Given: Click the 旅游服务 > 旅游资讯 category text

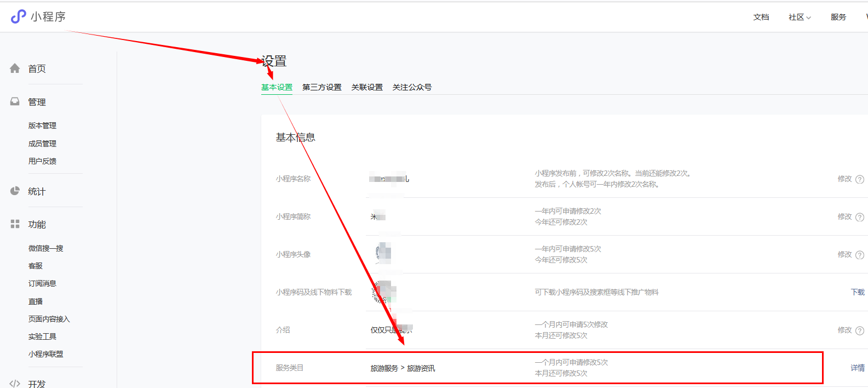Looking at the screenshot, I should pos(403,368).
